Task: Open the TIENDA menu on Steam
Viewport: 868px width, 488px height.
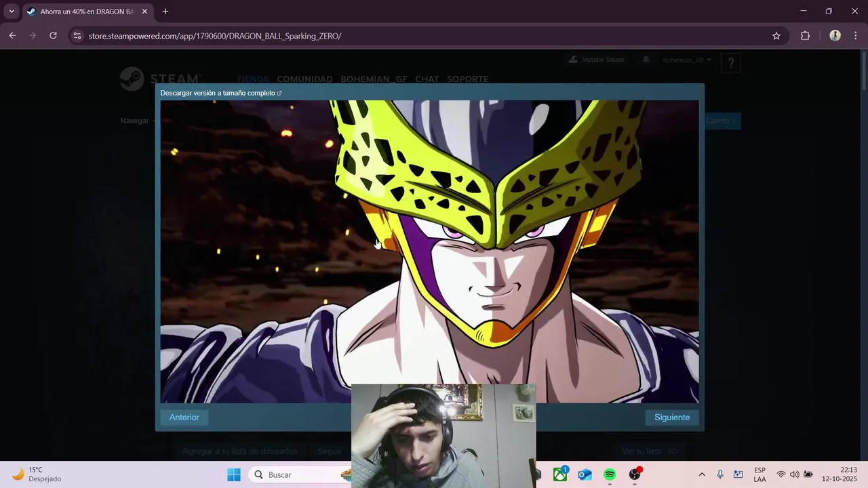Action: tap(252, 79)
